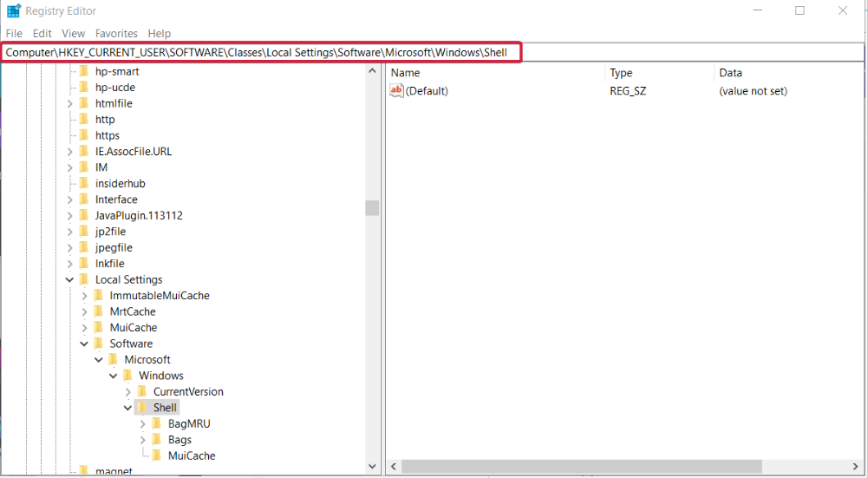Image resolution: width=868 pixels, height=478 pixels.
Task: Select the http folder icon
Action: point(84,120)
